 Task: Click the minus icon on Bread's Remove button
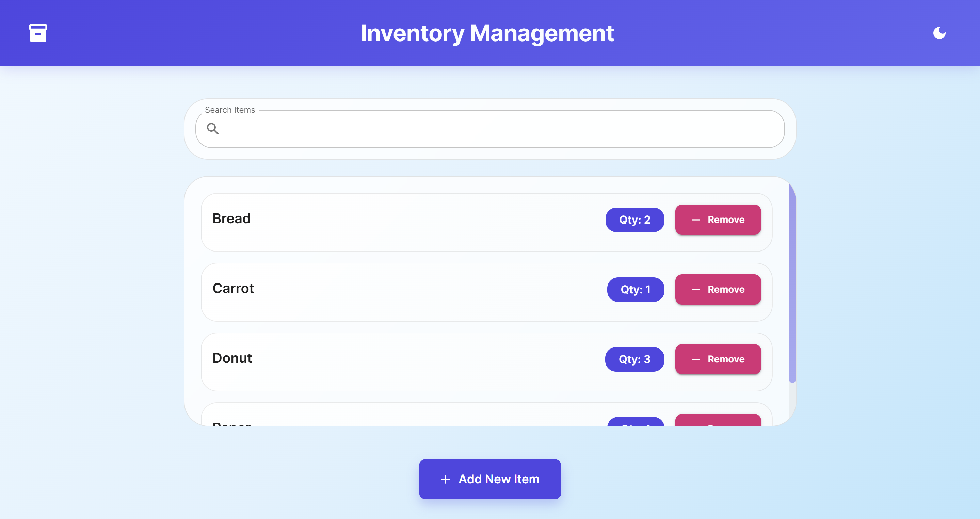pyautogui.click(x=696, y=220)
